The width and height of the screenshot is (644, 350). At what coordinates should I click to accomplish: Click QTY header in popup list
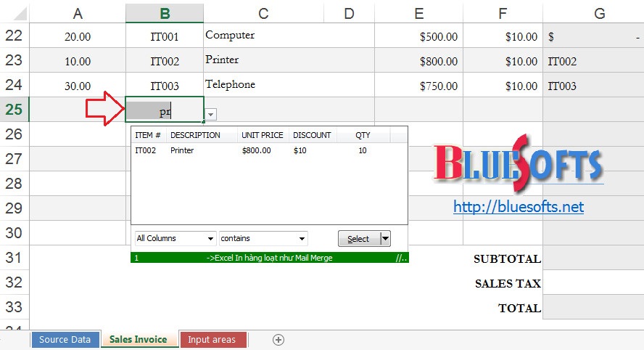363,135
